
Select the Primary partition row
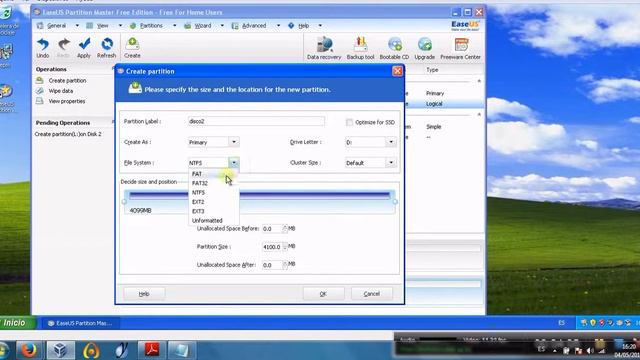point(443,93)
